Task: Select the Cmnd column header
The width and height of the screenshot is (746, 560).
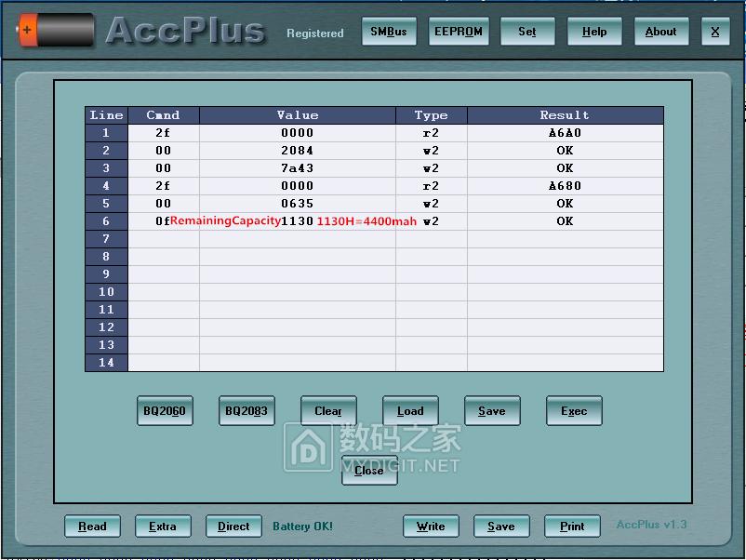Action: [x=163, y=115]
